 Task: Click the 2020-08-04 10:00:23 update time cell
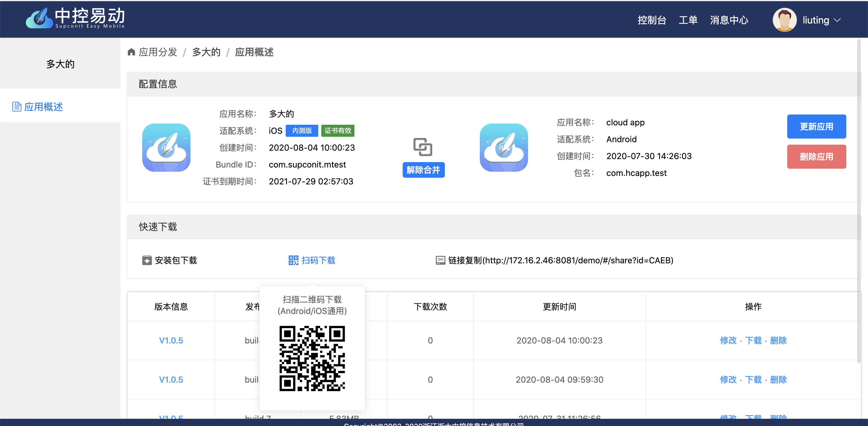coord(559,340)
